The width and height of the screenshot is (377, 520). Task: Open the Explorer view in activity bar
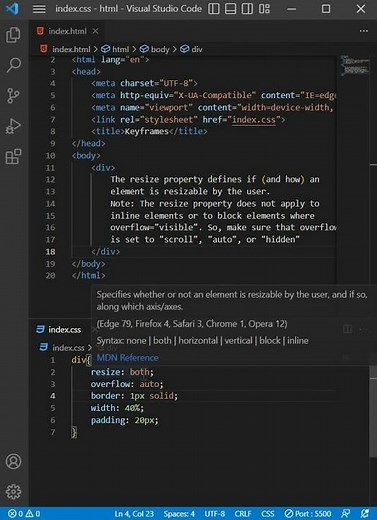(13, 35)
